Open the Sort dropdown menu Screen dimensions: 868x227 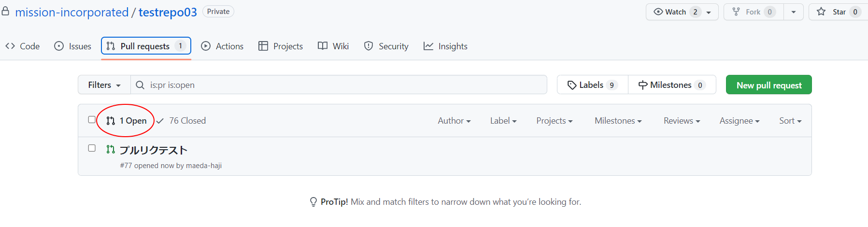[790, 121]
